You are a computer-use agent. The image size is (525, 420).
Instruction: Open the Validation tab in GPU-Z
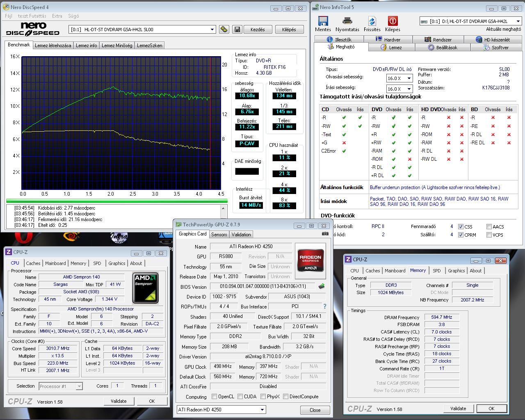[x=241, y=235]
